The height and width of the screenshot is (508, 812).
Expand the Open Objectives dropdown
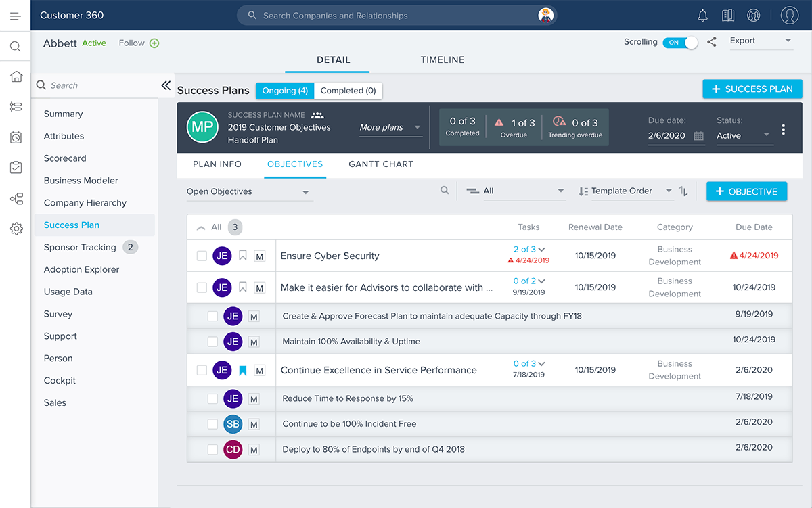click(249, 192)
